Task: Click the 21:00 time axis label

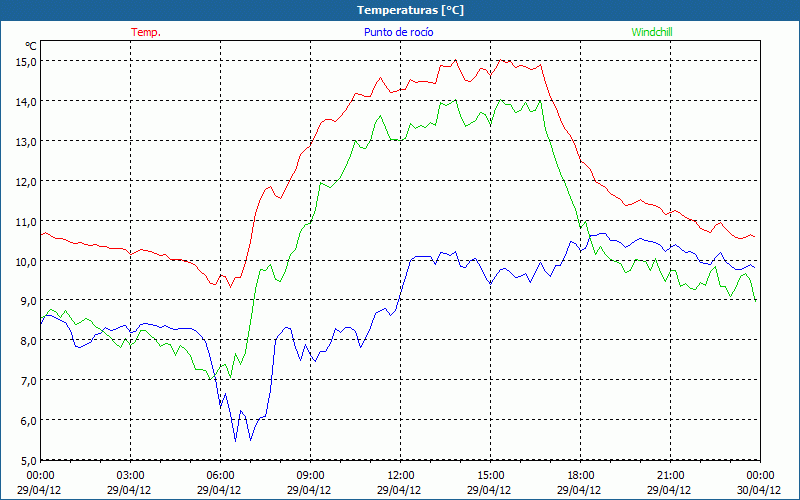Action: (x=670, y=476)
